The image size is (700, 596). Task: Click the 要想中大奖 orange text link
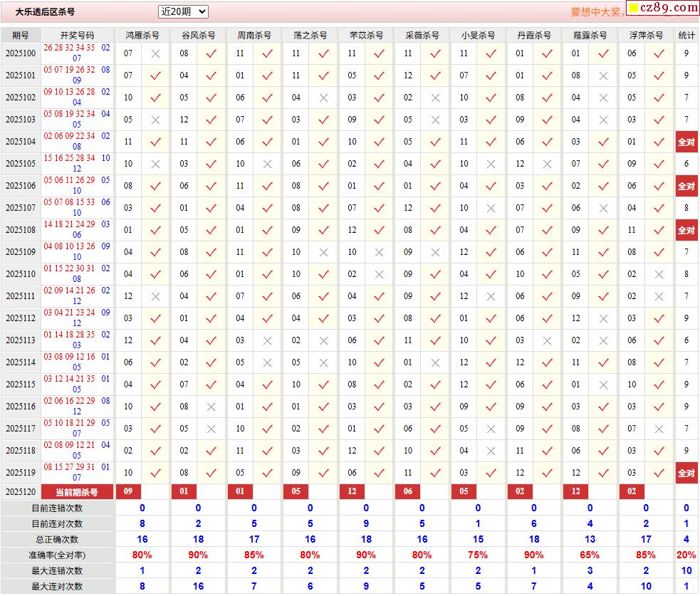595,12
